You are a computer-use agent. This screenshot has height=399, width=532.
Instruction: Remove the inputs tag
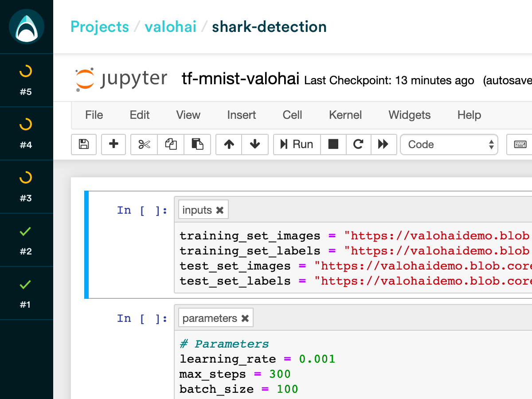[x=219, y=210]
